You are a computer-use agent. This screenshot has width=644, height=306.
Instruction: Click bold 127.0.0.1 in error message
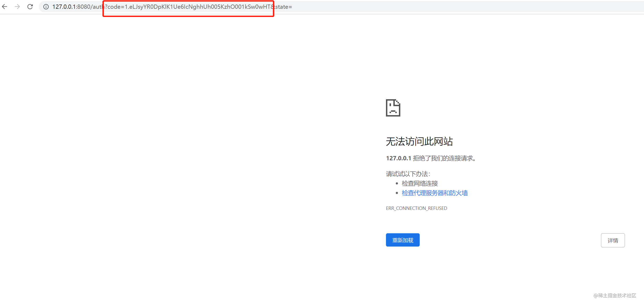pyautogui.click(x=398, y=158)
